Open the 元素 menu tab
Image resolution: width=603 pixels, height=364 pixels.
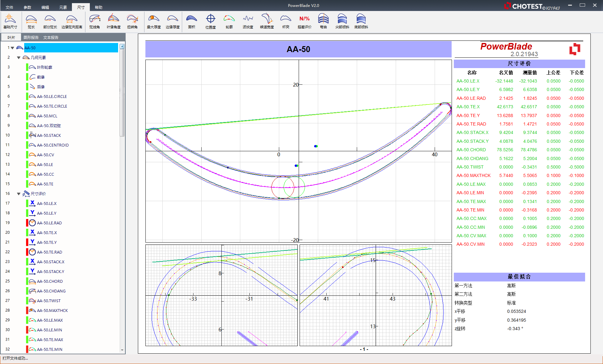coord(63,7)
